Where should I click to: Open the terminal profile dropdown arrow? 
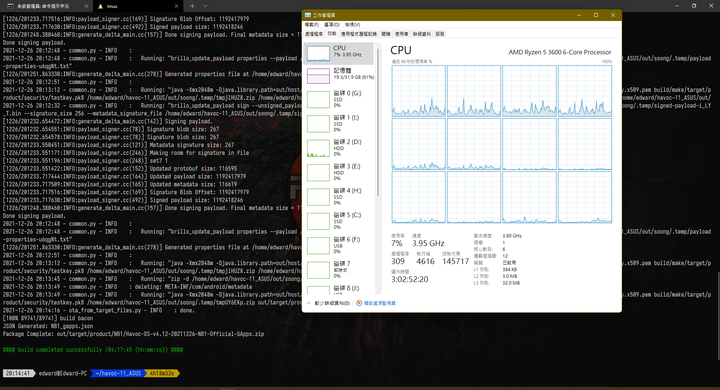205,6
